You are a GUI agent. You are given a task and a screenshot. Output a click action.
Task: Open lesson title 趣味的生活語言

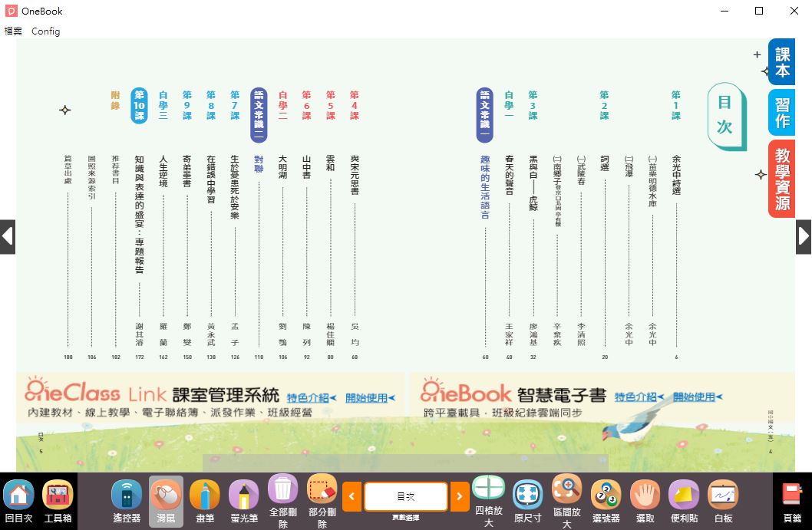click(x=485, y=187)
